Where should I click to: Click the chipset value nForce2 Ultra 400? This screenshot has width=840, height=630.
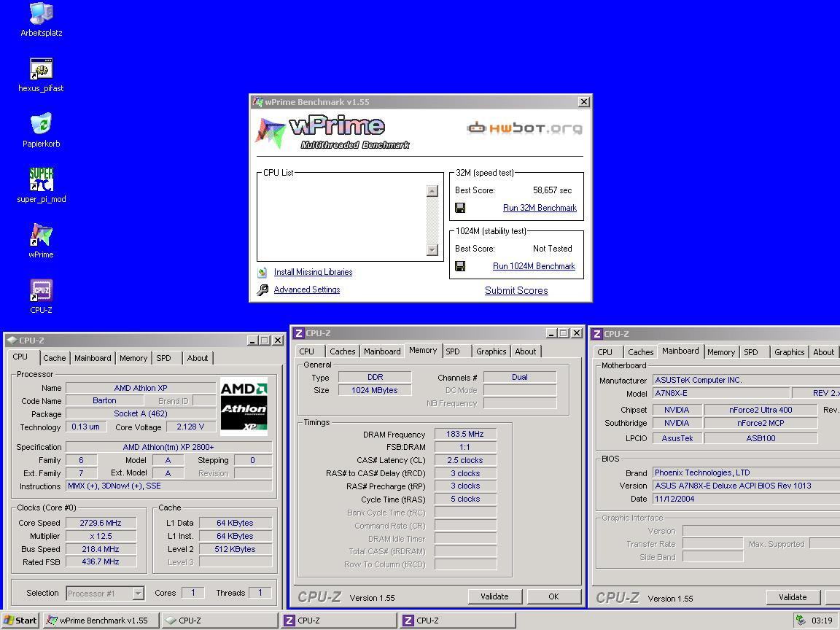761,410
